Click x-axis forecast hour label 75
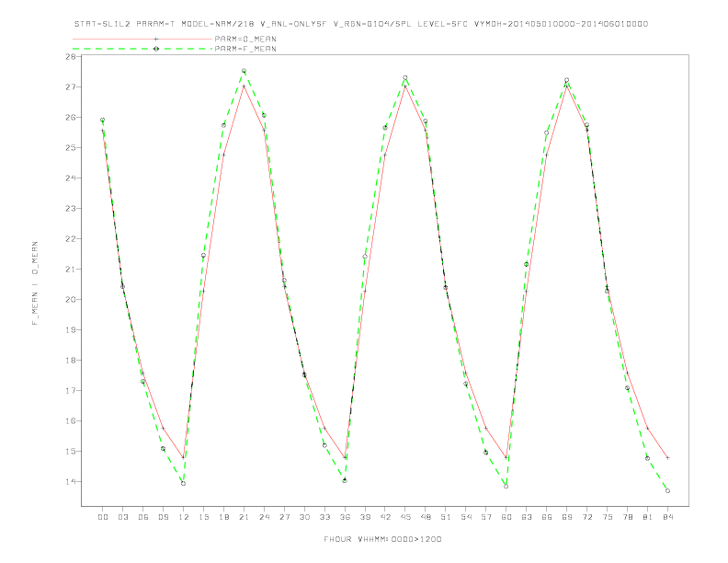Image resolution: width=728 pixels, height=563 pixels. (608, 517)
